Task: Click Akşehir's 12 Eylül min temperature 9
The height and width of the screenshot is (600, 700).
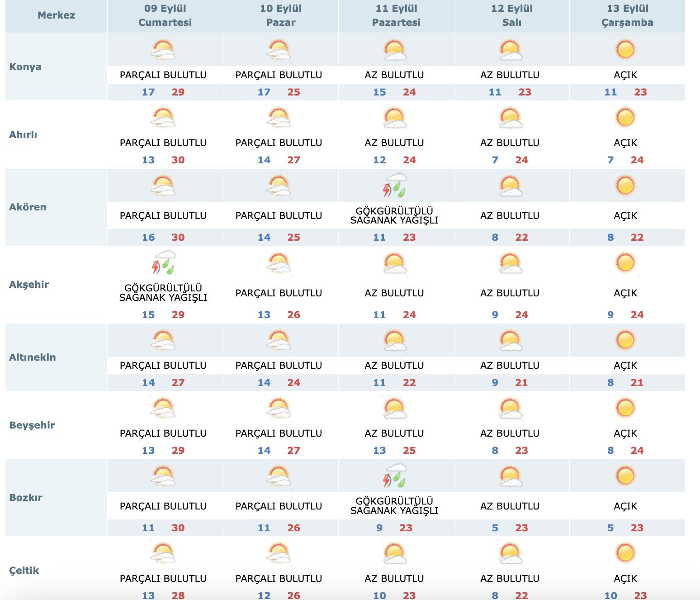Action: pos(495,314)
